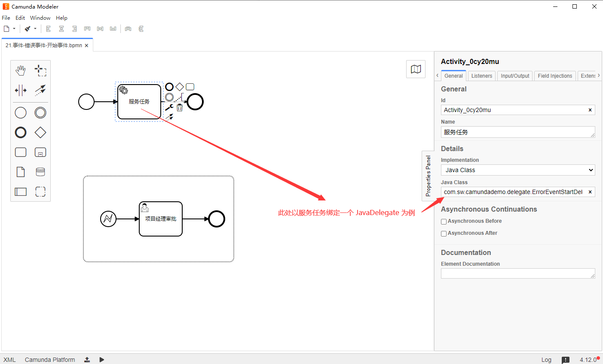Click the Element Documentation text area
Screen dimensions: 603x364
pyautogui.click(x=518, y=273)
